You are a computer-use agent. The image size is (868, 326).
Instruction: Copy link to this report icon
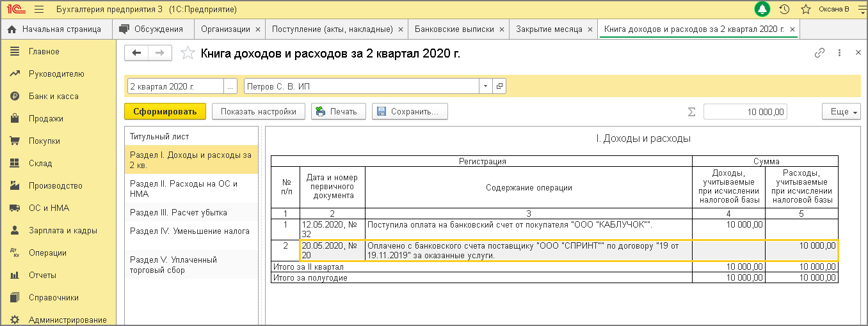[x=819, y=53]
